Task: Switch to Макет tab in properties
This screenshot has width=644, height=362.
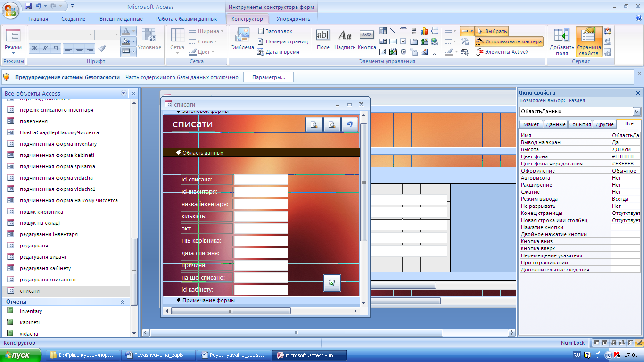Action: point(531,124)
